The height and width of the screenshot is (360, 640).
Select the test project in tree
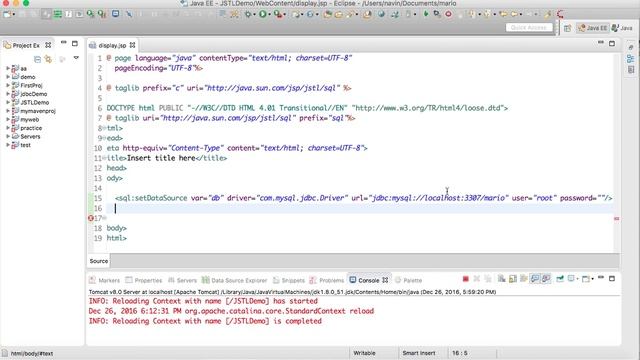pyautogui.click(x=25, y=145)
